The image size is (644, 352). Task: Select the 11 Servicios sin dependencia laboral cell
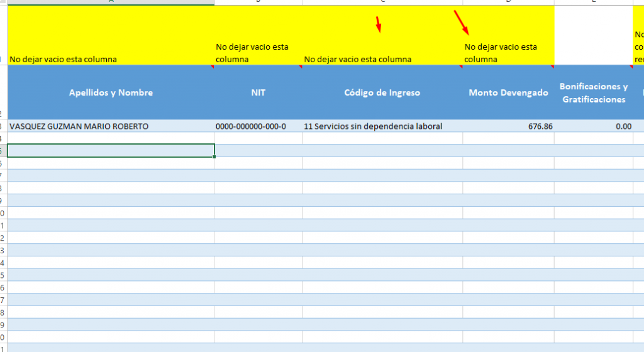382,126
